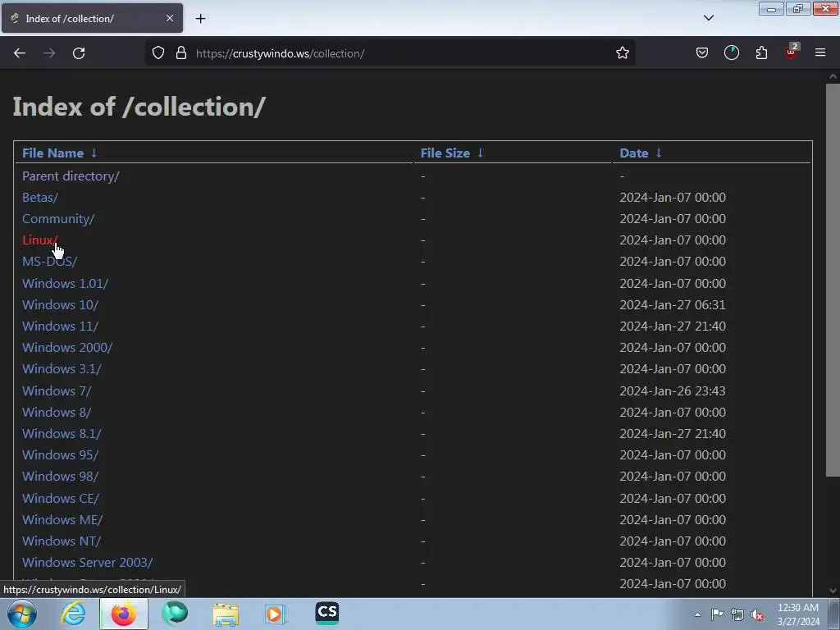The image size is (840, 630).
Task: Open the MS-DOS/ folder
Action: [50, 262]
